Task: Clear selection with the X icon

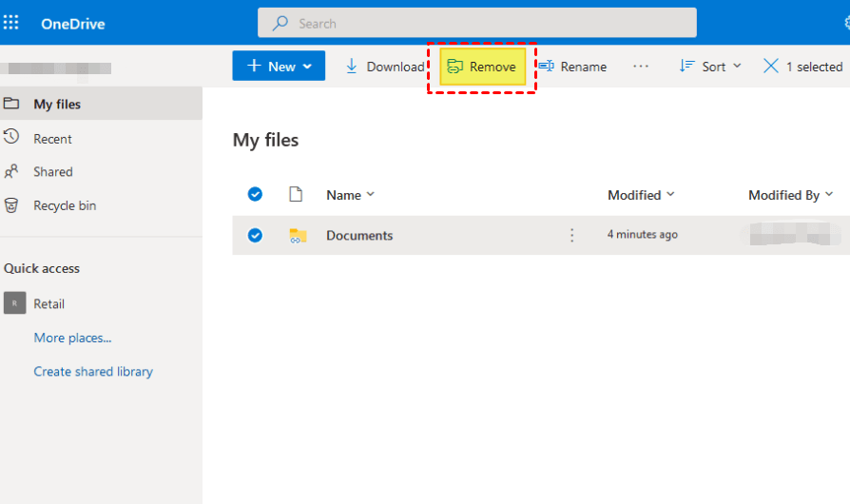Action: tap(771, 67)
